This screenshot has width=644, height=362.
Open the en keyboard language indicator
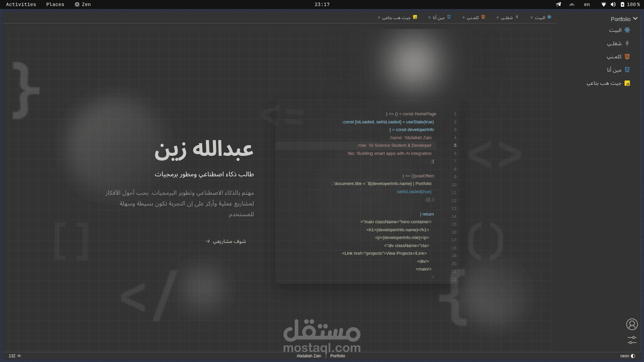(587, 4)
